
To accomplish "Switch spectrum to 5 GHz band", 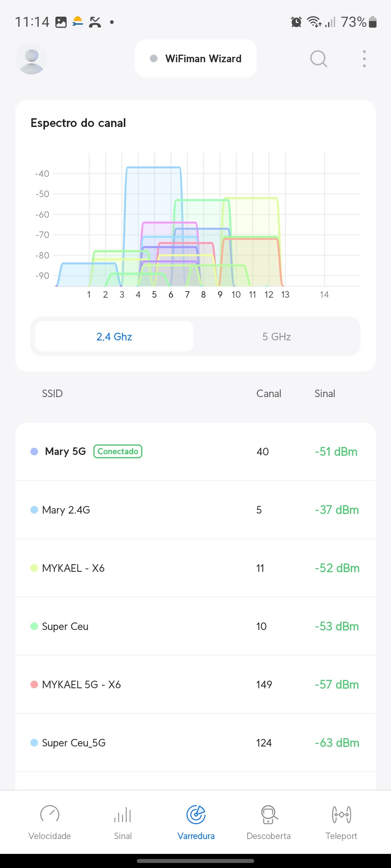I will [x=277, y=337].
